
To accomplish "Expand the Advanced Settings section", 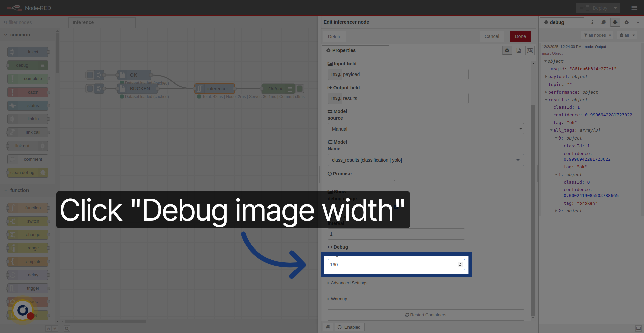I will [349, 283].
